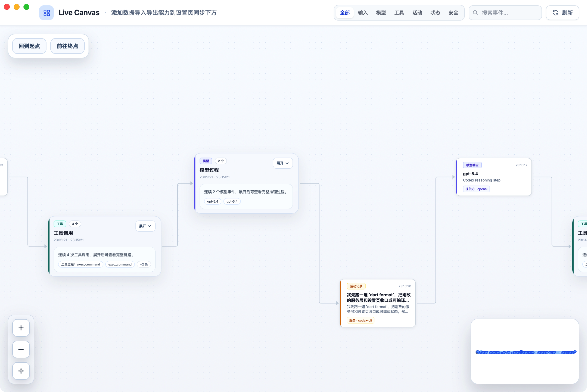The width and height of the screenshot is (587, 392).
Task: Click the 回到起点 button
Action: tap(29, 46)
